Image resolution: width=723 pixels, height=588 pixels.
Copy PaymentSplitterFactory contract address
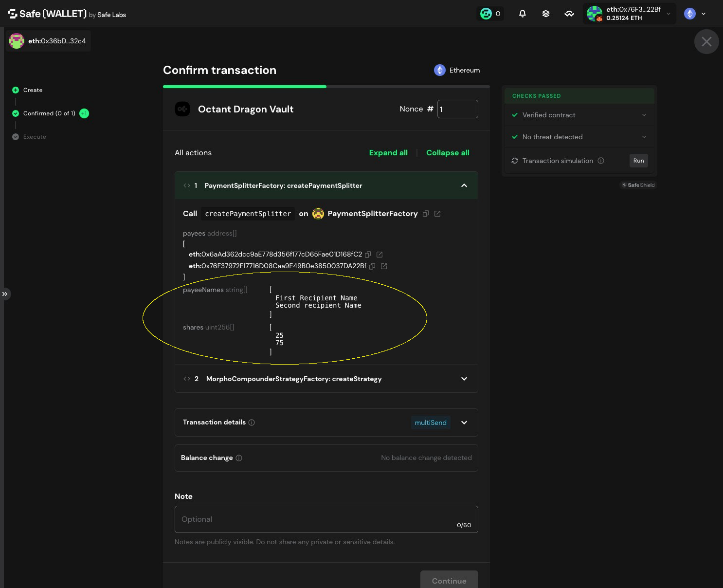point(426,214)
